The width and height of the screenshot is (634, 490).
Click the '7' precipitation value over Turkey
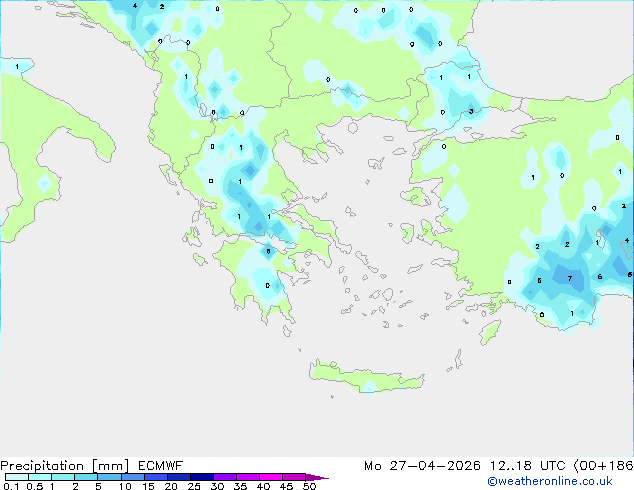(x=570, y=278)
